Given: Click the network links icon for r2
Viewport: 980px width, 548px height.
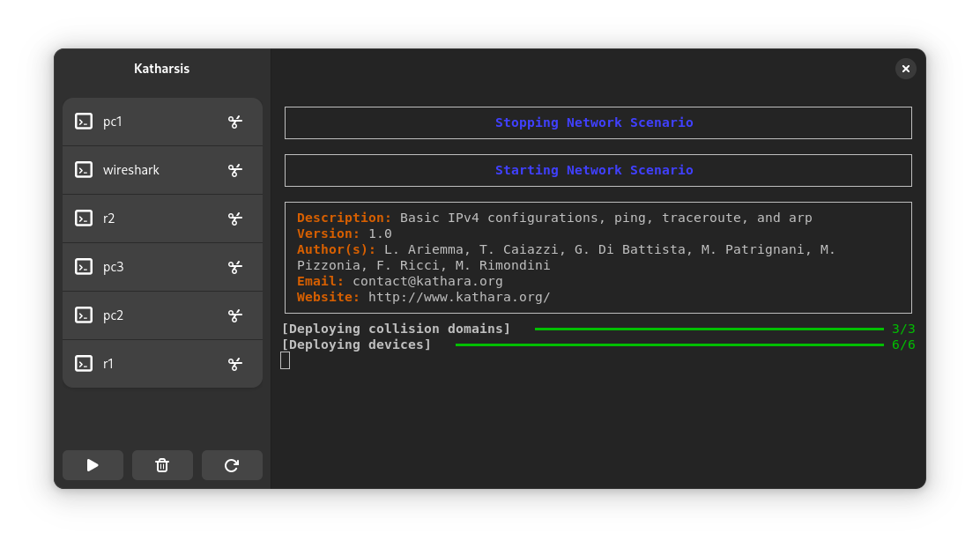Looking at the screenshot, I should click(235, 218).
